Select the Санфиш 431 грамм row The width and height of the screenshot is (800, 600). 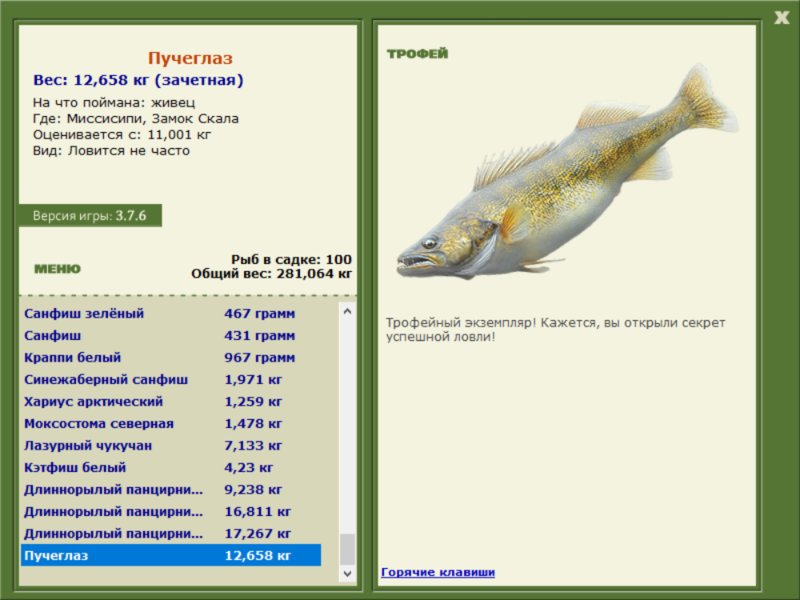(x=171, y=336)
